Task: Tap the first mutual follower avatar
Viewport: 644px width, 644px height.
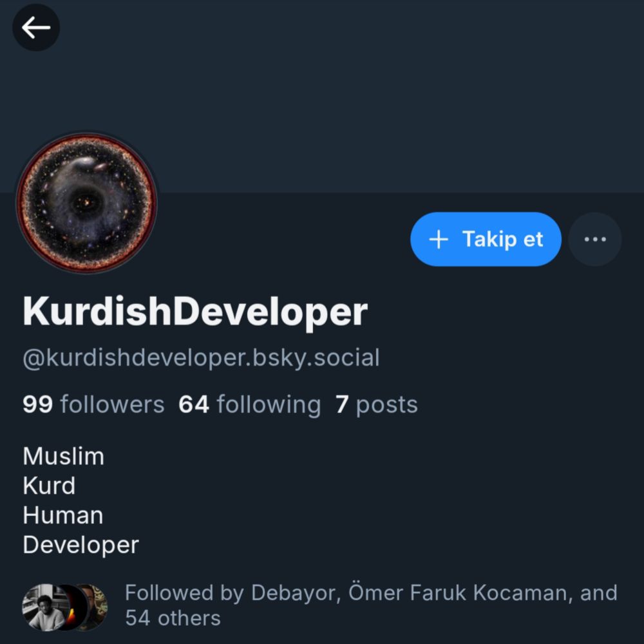Action: pos(43,607)
